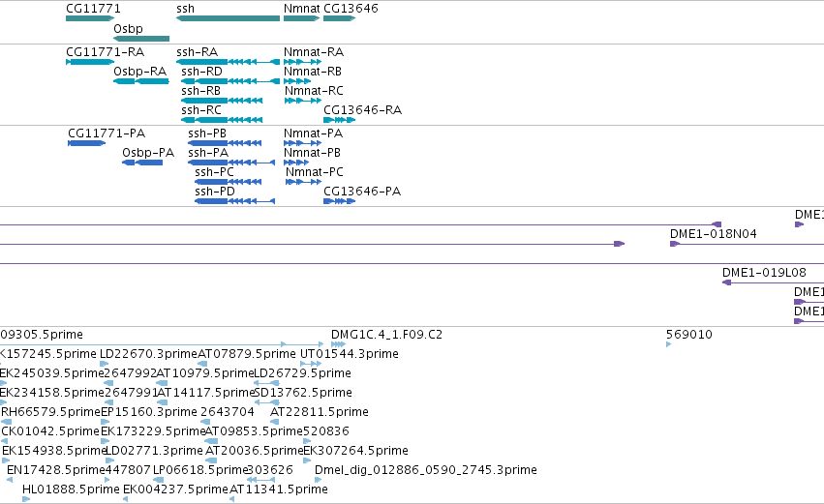Open the DME1-018N04 BAC label
Viewport: 824px width, 504px height.
tap(713, 234)
